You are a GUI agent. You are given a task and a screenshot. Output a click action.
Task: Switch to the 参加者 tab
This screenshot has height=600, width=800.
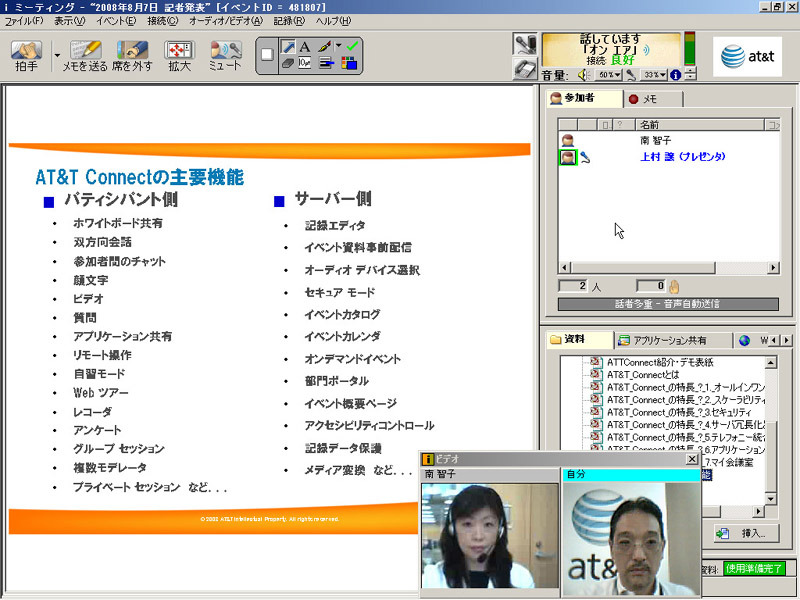[585, 98]
